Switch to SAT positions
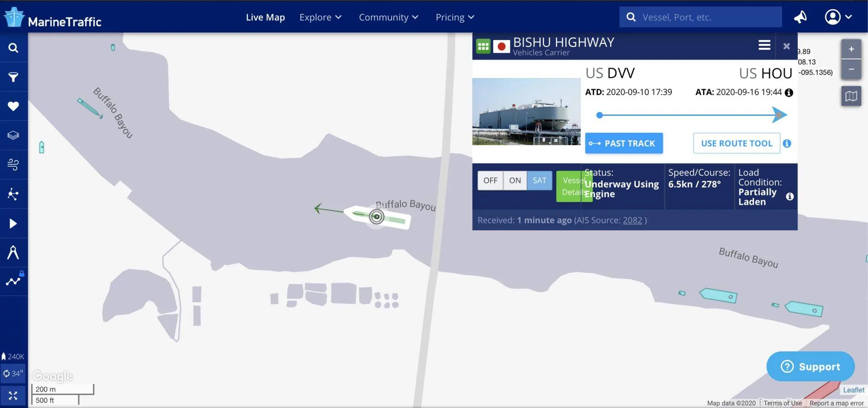Image resolution: width=868 pixels, height=408 pixels. click(540, 180)
